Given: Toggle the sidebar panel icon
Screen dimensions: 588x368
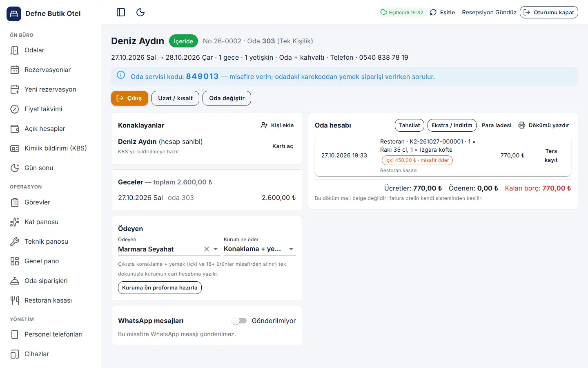Looking at the screenshot, I should pyautogui.click(x=121, y=12).
